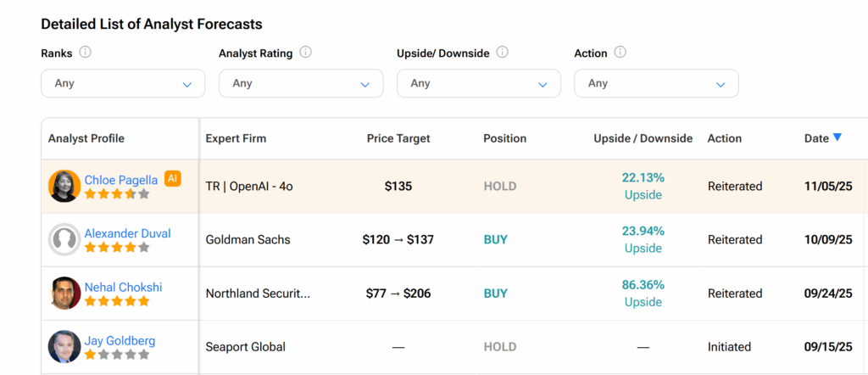Open the Ranks dropdown filter
This screenshot has height=375, width=868.
(123, 83)
